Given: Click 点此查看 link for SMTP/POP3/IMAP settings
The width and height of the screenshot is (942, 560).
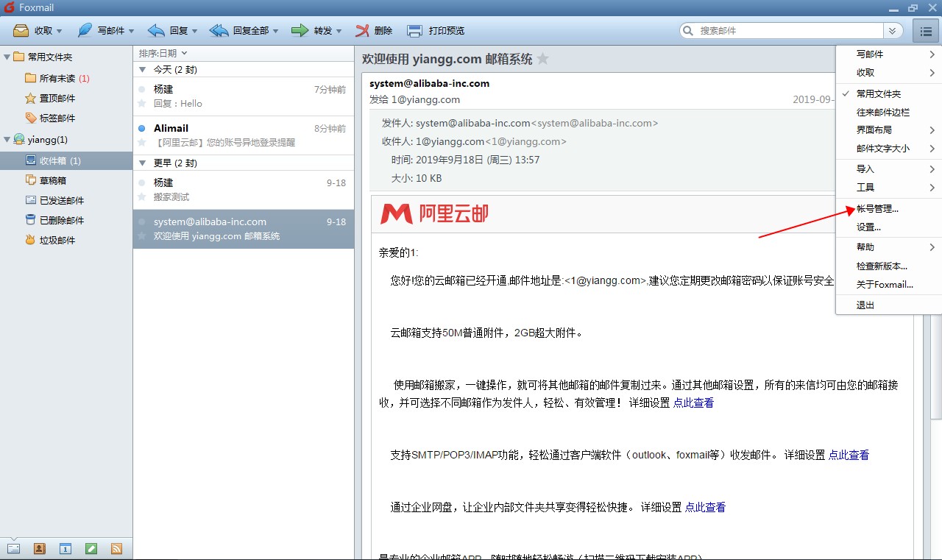Looking at the screenshot, I should [x=849, y=455].
